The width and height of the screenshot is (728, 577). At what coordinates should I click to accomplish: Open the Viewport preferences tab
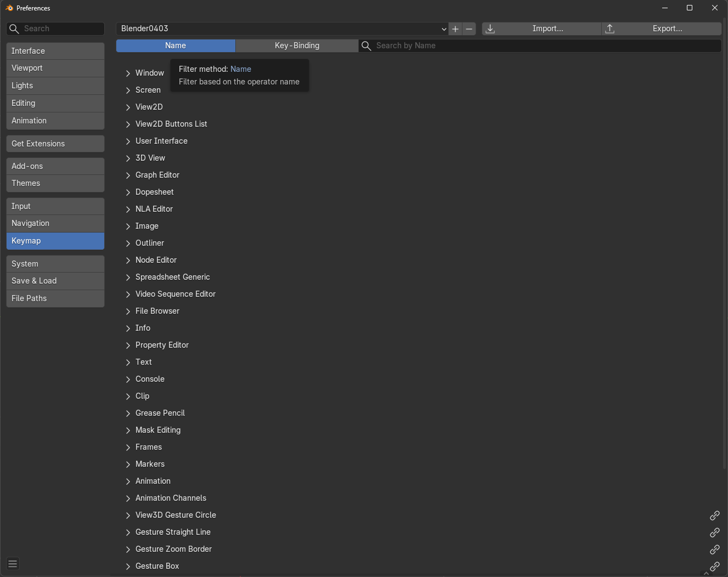tap(55, 68)
